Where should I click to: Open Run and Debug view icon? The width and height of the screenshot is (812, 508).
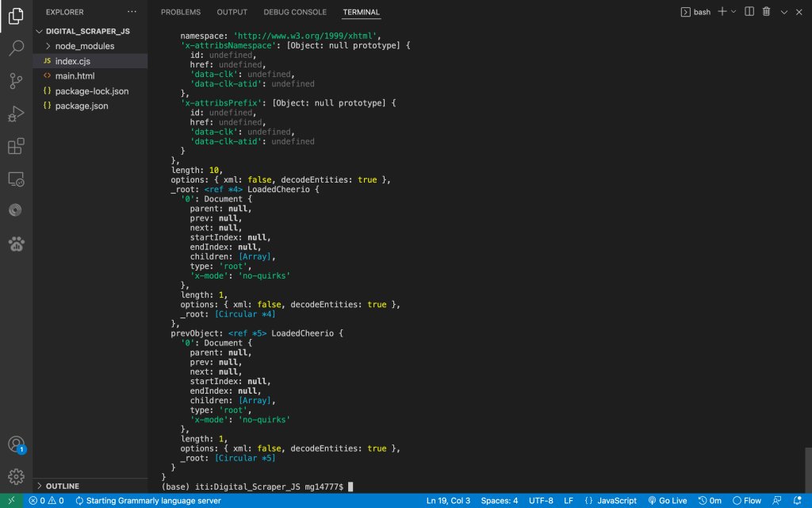pyautogui.click(x=16, y=114)
